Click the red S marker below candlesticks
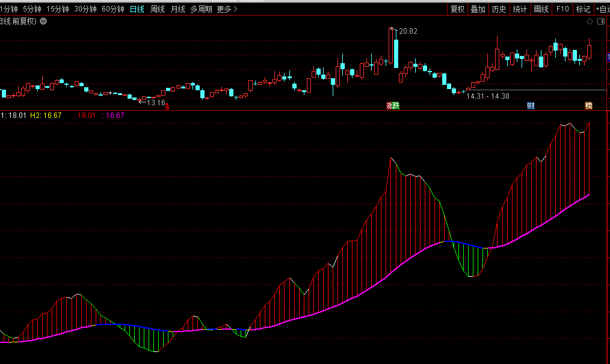 point(168,108)
